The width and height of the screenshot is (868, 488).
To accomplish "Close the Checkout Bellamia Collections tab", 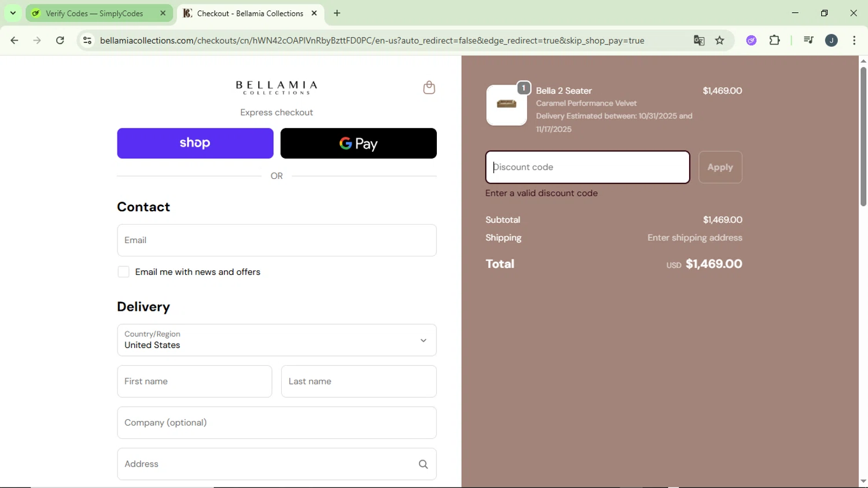I will click(x=314, y=13).
